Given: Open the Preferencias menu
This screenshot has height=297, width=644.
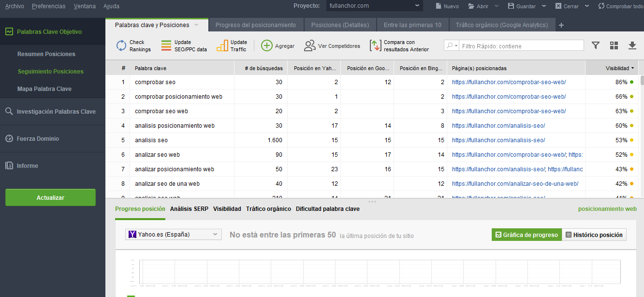Looking at the screenshot, I should point(48,6).
